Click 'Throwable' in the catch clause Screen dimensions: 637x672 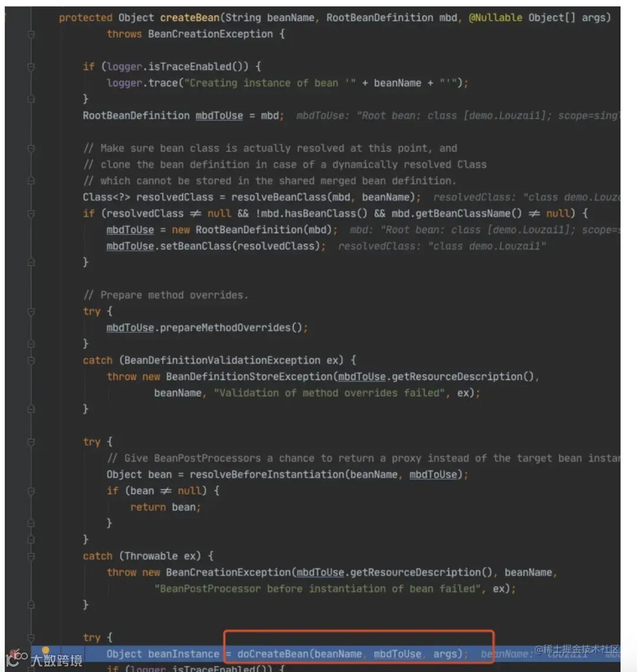pos(151,556)
